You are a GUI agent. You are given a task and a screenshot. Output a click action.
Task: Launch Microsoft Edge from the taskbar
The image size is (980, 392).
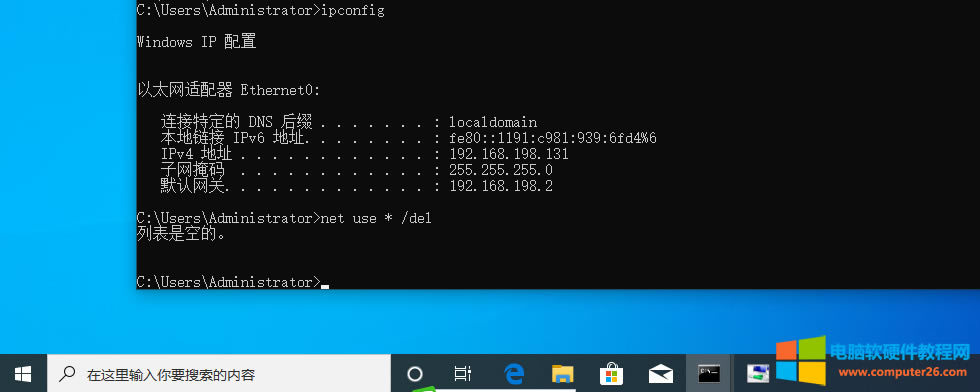[x=513, y=374]
